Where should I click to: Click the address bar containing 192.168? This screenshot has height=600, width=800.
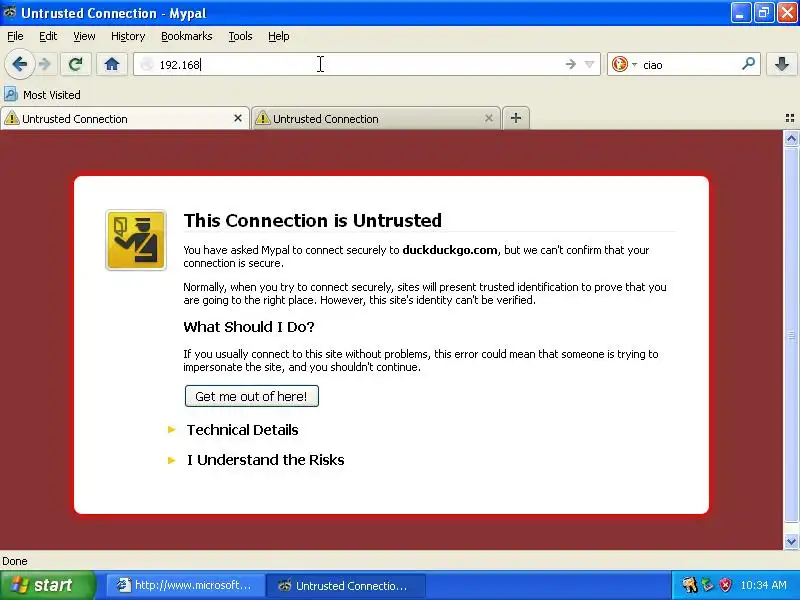pyautogui.click(x=366, y=64)
